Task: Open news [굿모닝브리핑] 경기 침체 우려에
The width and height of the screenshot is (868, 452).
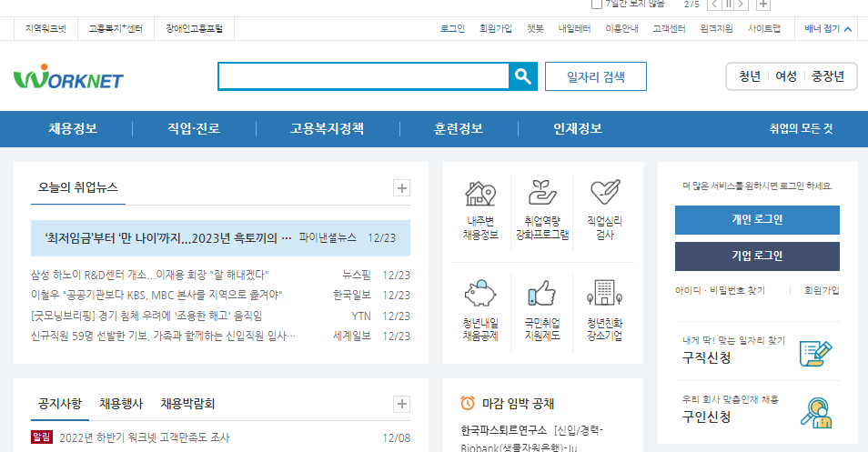Action: pyautogui.click(x=146, y=316)
